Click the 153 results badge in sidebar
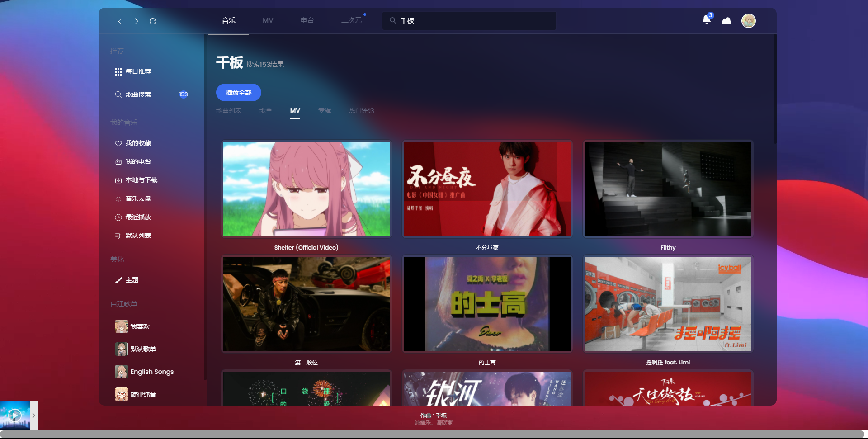 pos(183,94)
